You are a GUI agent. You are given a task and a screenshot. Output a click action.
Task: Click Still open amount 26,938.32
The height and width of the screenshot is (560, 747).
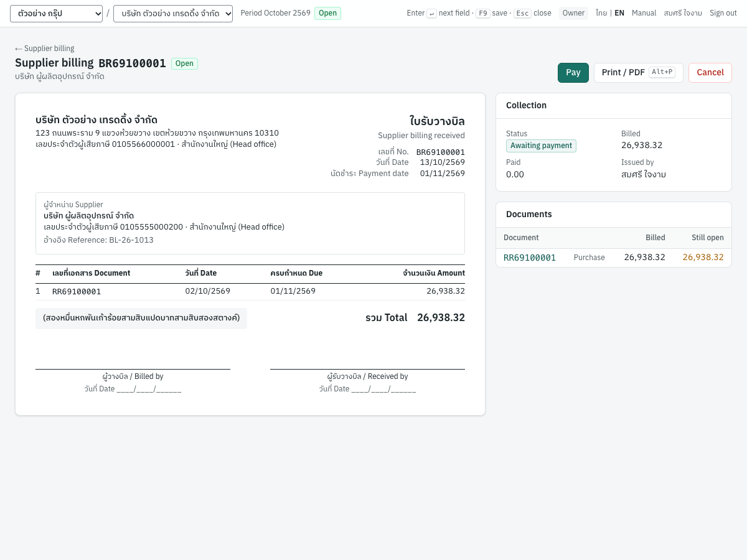pos(703,257)
